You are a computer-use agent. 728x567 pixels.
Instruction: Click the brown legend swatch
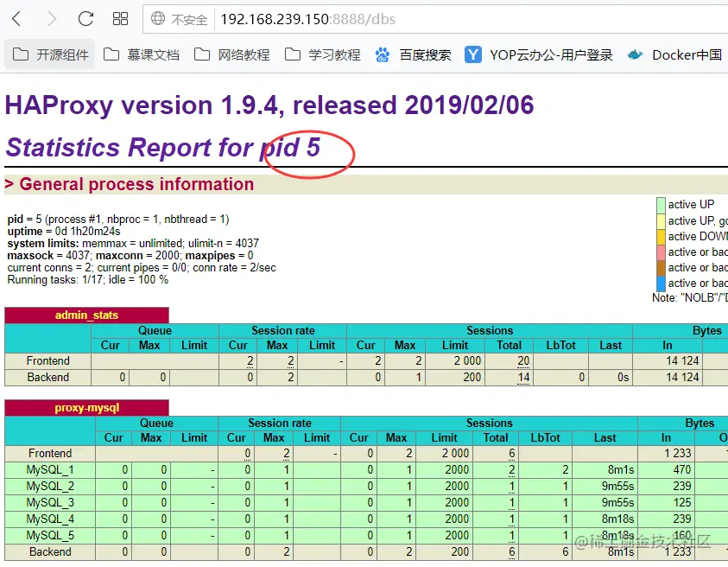pos(661,268)
